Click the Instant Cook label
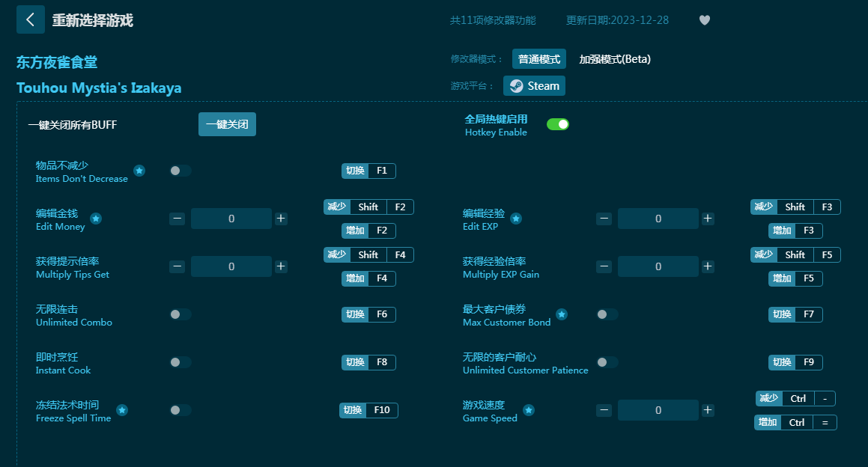The width and height of the screenshot is (868, 467). 63,370
